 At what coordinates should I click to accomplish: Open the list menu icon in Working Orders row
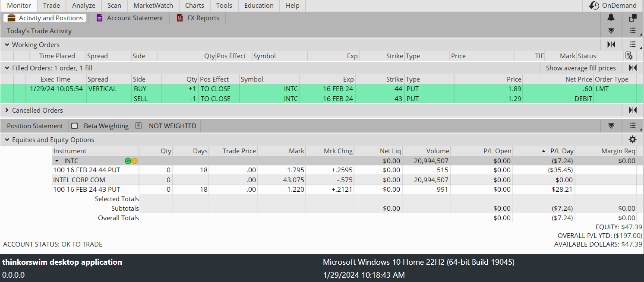633,44
